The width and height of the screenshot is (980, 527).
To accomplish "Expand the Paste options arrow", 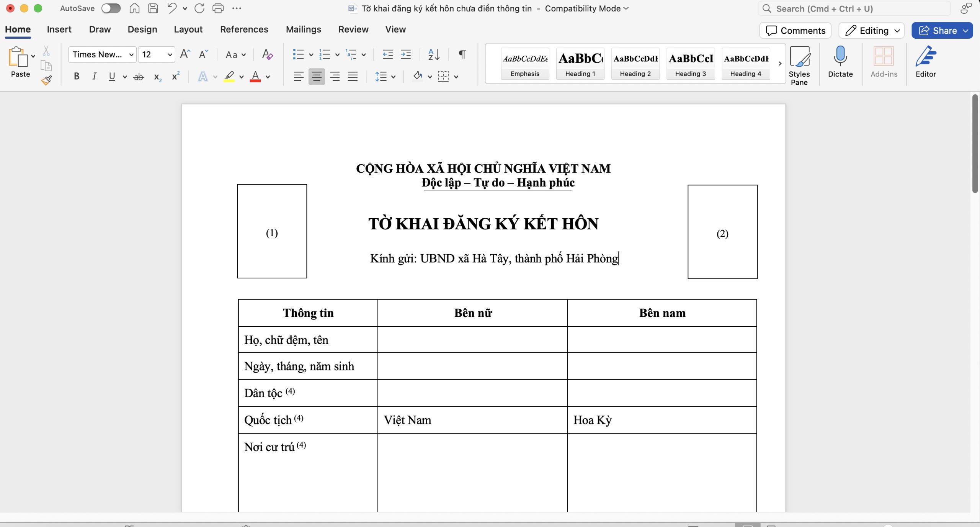I will click(33, 56).
